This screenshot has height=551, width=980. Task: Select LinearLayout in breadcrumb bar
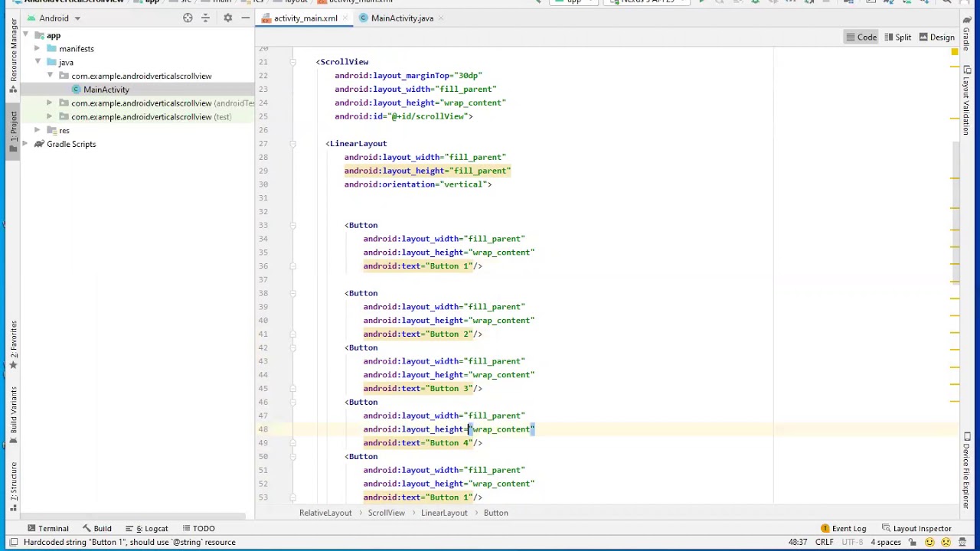pyautogui.click(x=444, y=513)
